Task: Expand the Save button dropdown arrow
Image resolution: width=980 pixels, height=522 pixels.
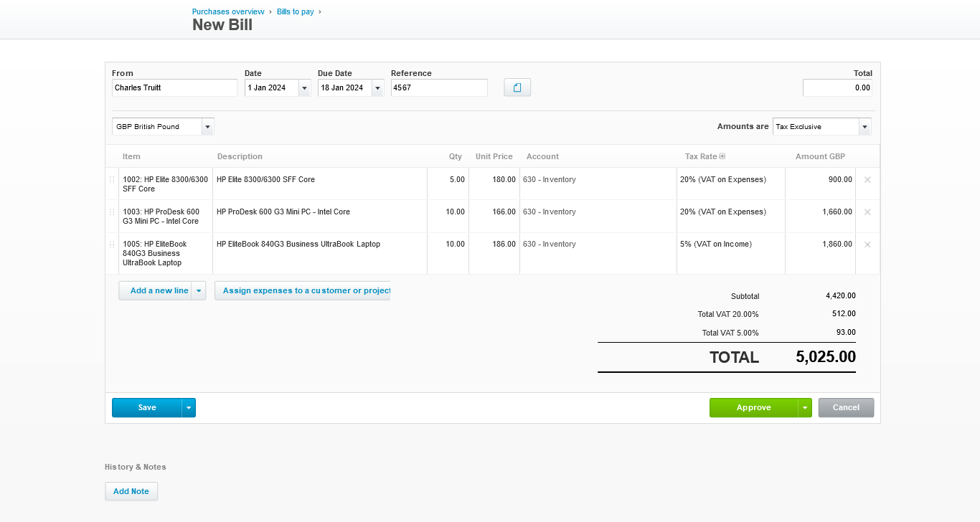Action: pyautogui.click(x=189, y=407)
